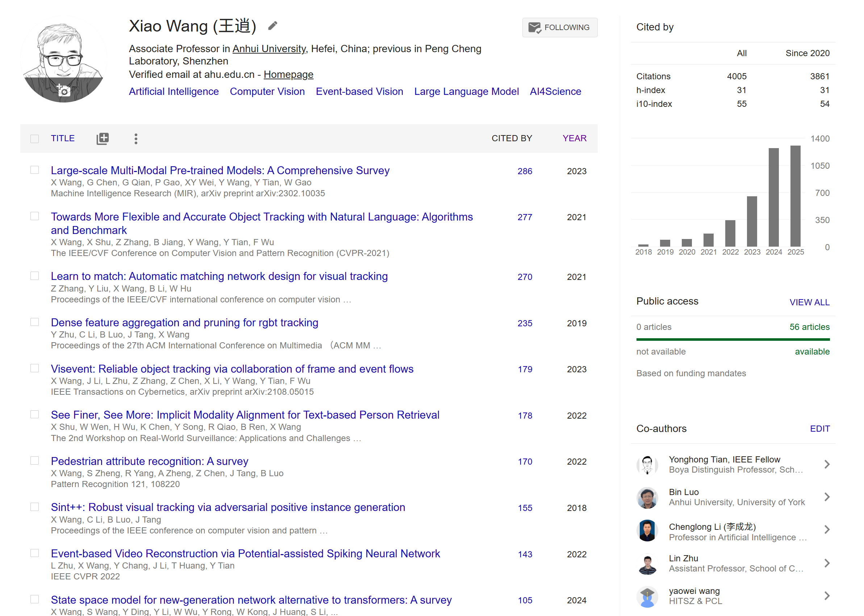Viewport: 864px width, 616px height.
Task: Sort by TITLE column header
Action: pos(63,138)
